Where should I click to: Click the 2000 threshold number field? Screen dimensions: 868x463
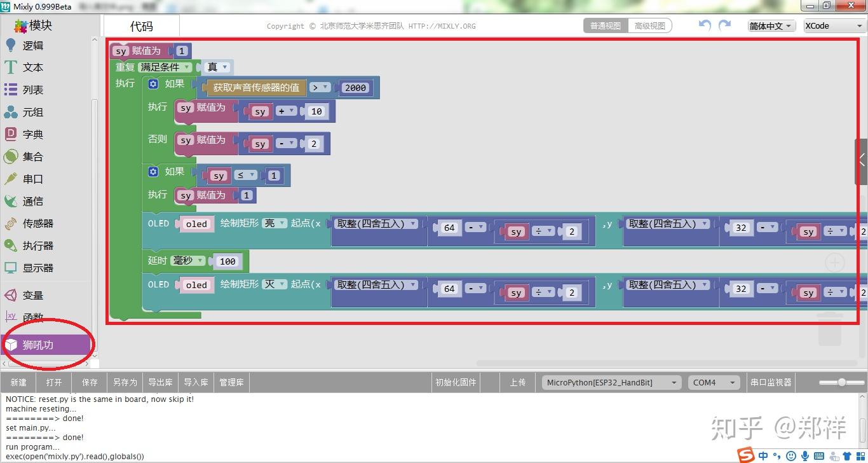[356, 88]
